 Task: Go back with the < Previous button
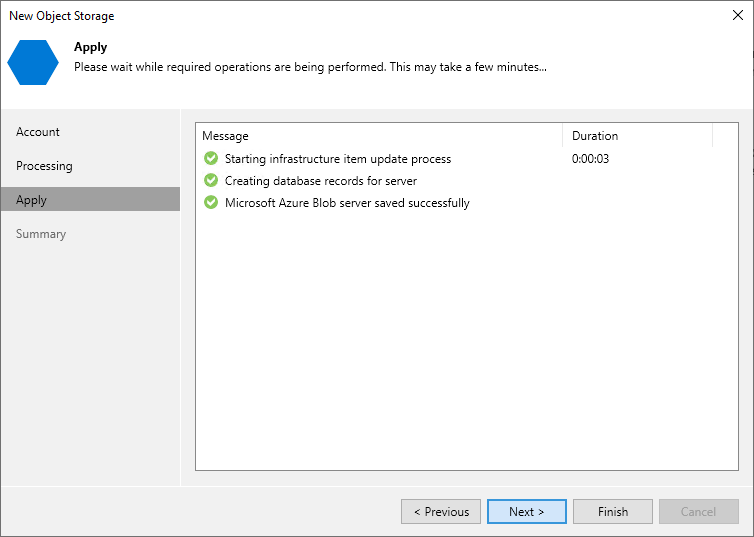[x=441, y=512]
